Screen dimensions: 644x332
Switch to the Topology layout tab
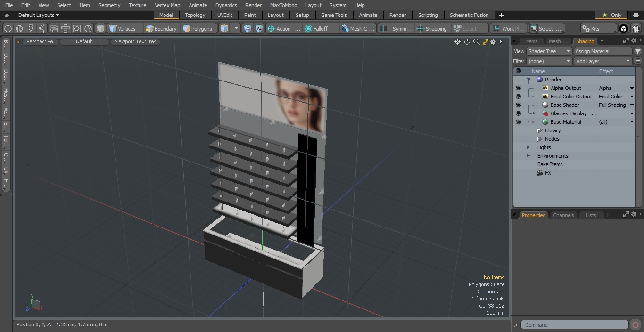click(x=195, y=15)
